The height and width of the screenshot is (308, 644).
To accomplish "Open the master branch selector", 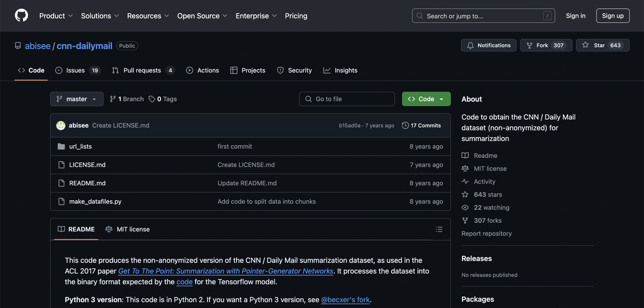I will point(77,99).
